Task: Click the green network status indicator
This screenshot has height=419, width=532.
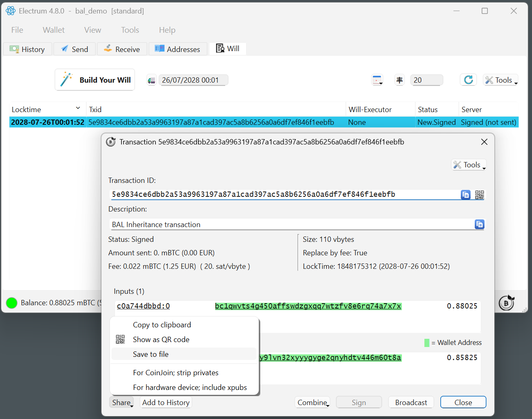Action: tap(12, 303)
